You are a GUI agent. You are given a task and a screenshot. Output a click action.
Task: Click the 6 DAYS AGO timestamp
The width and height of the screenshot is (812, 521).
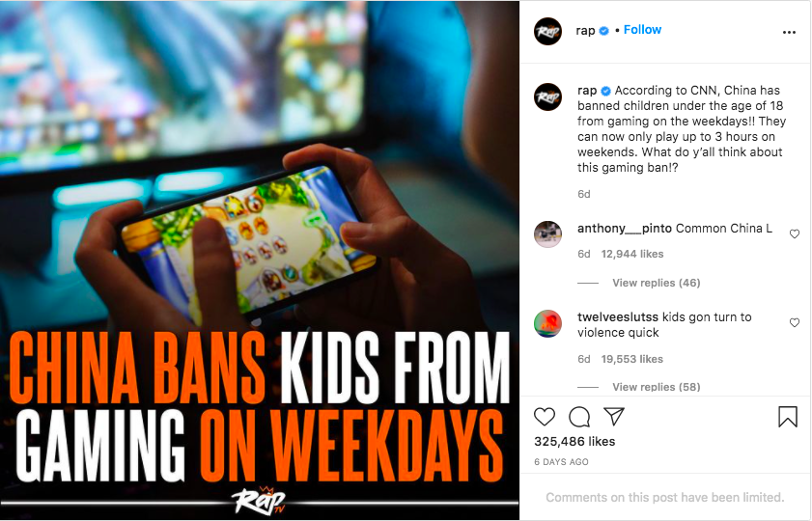[561, 462]
